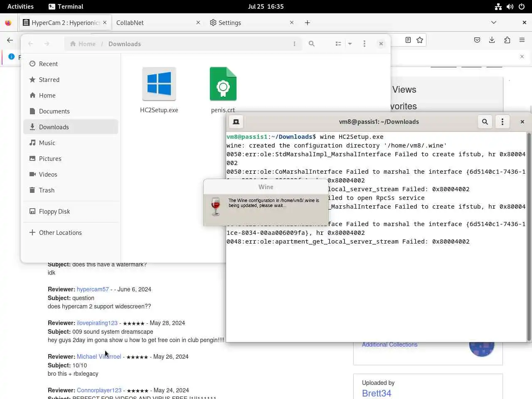This screenshot has height=399, width=532.
Task: Click the power icon in top bar
Action: click(522, 6)
